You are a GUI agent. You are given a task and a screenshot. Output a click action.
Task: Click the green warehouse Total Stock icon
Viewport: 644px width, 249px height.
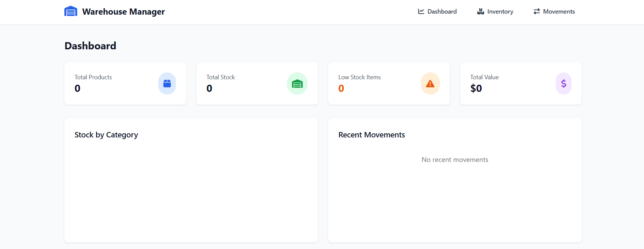click(297, 84)
